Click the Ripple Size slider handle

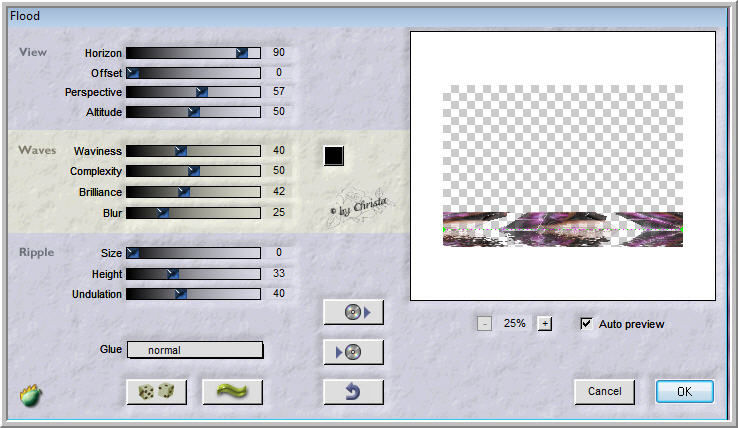133,253
